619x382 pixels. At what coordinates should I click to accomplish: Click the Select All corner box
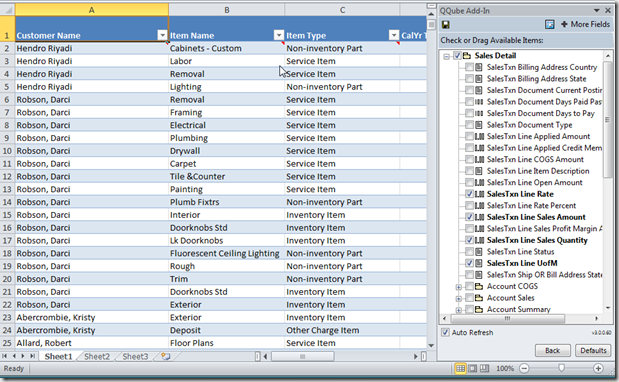(x=8, y=10)
